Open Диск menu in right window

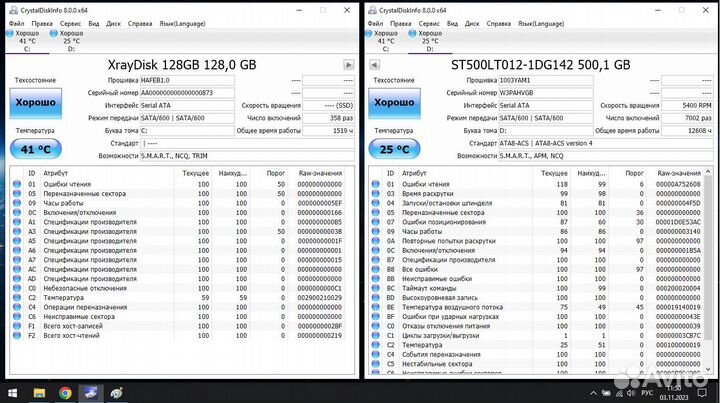[x=472, y=23]
